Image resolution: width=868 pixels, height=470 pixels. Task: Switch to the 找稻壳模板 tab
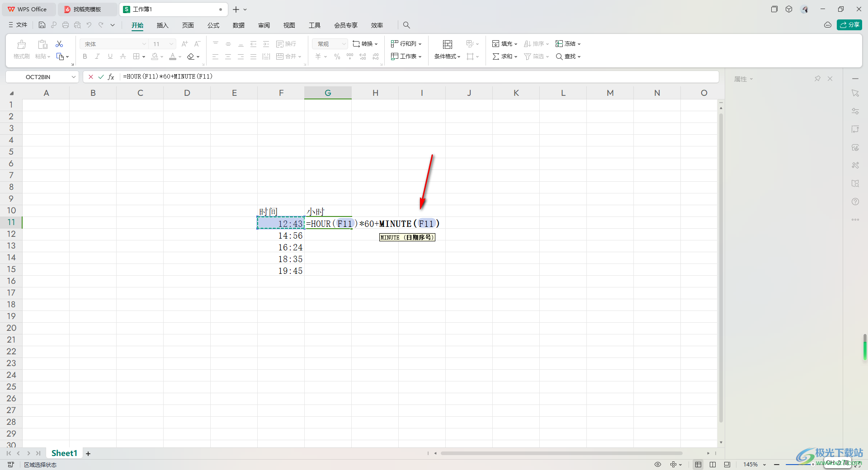tap(87, 9)
